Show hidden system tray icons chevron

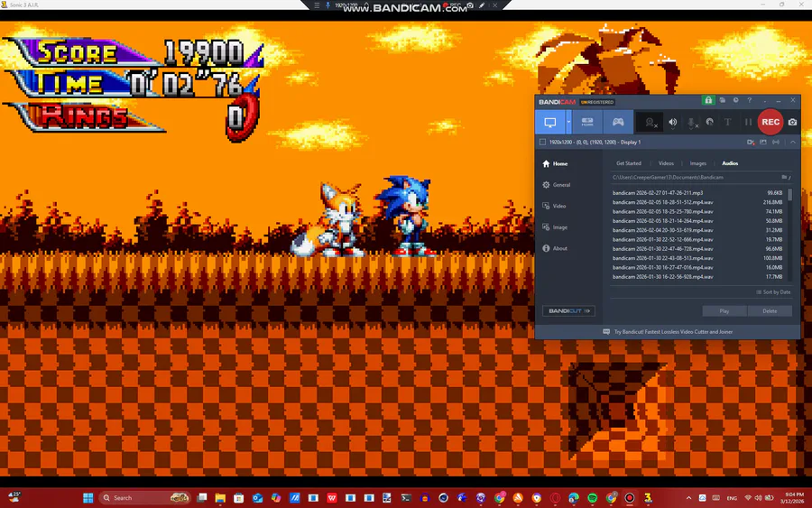click(x=688, y=498)
